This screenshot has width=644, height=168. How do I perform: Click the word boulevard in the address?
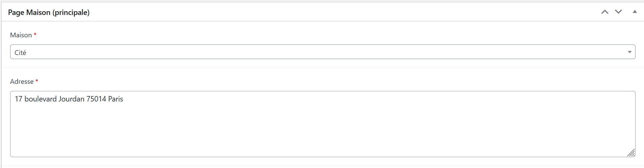(x=40, y=99)
